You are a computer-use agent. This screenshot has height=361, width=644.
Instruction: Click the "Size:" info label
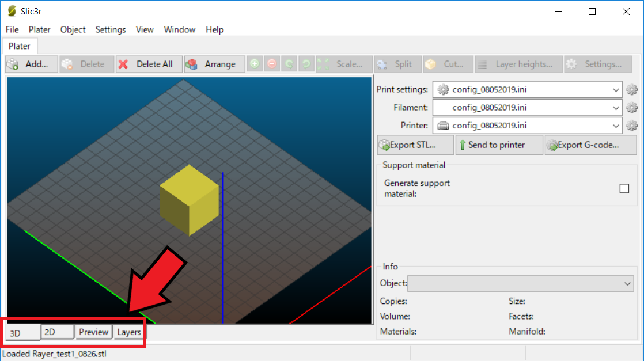click(x=517, y=301)
